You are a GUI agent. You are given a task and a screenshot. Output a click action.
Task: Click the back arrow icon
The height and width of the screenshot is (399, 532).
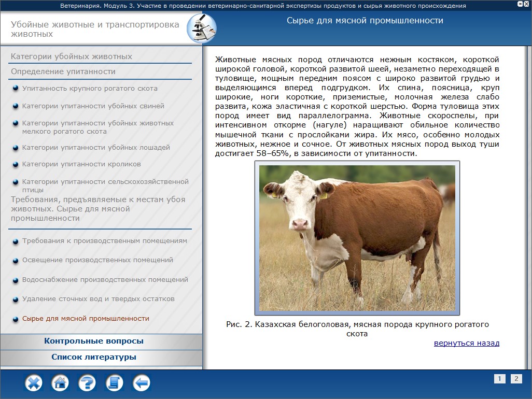141,383
